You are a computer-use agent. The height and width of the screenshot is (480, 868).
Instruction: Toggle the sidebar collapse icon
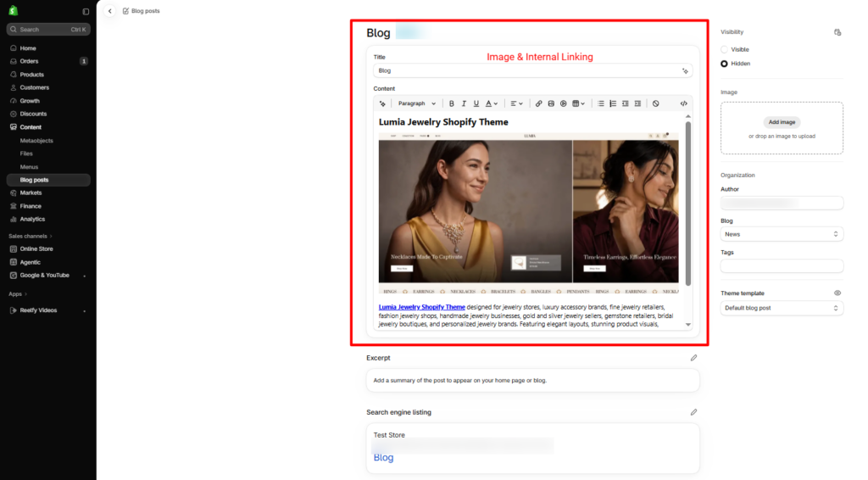click(86, 11)
